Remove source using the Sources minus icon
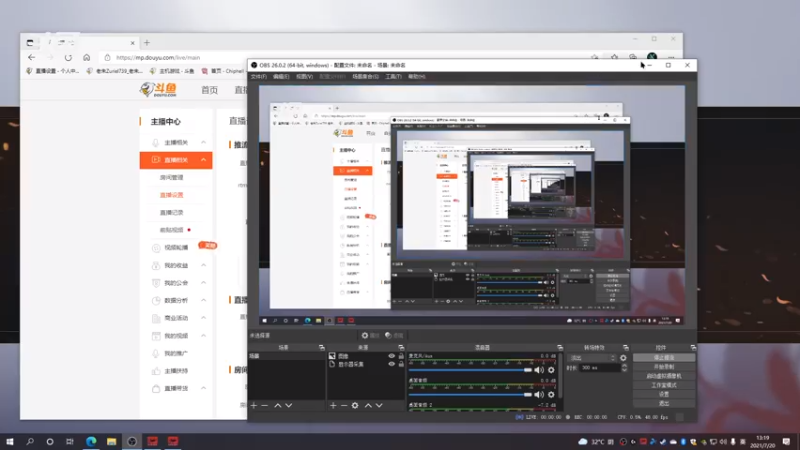Screen dimensions: 800x450 344,405
